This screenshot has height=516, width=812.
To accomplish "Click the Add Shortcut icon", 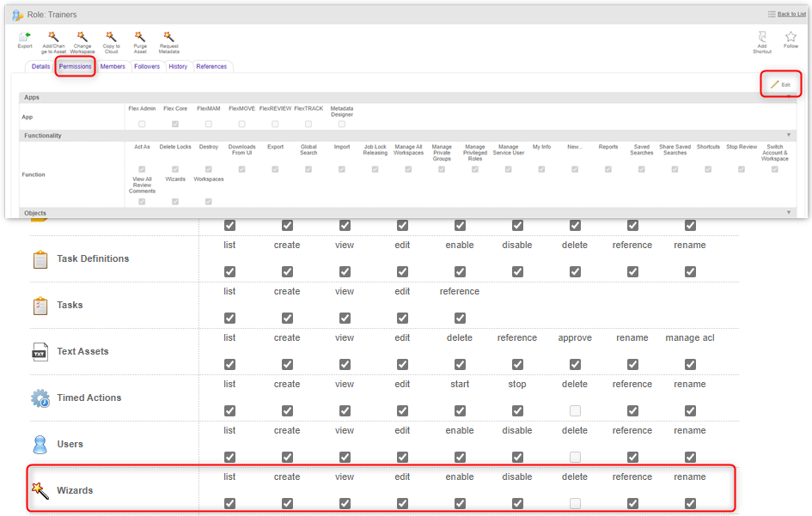I will tap(762, 37).
